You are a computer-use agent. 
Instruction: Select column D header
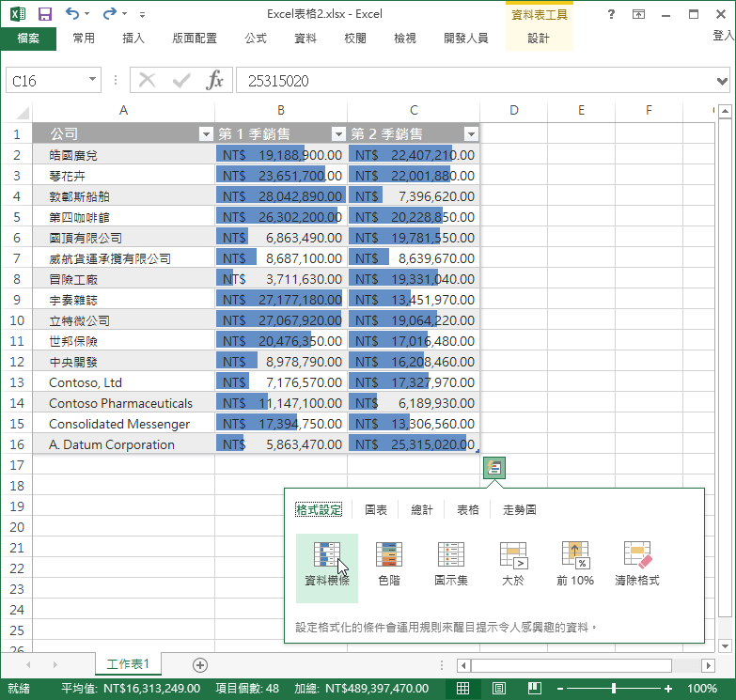(x=513, y=111)
